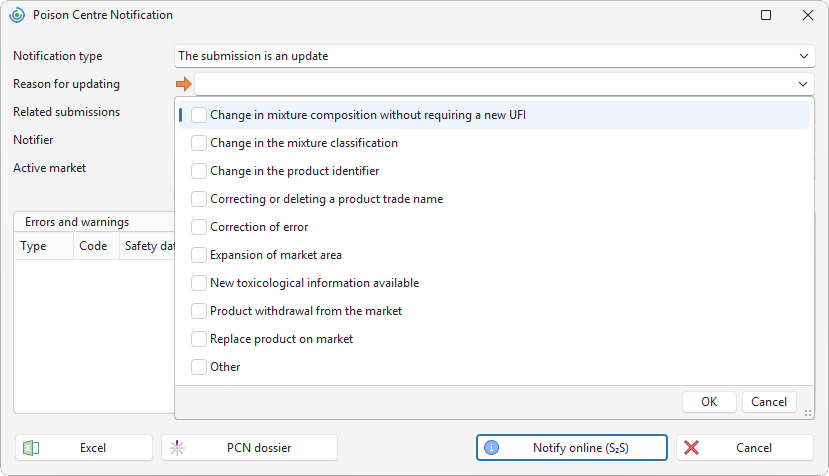Image resolution: width=829 pixels, height=476 pixels.
Task: Click the 'Notification type' label
Action: (x=58, y=56)
